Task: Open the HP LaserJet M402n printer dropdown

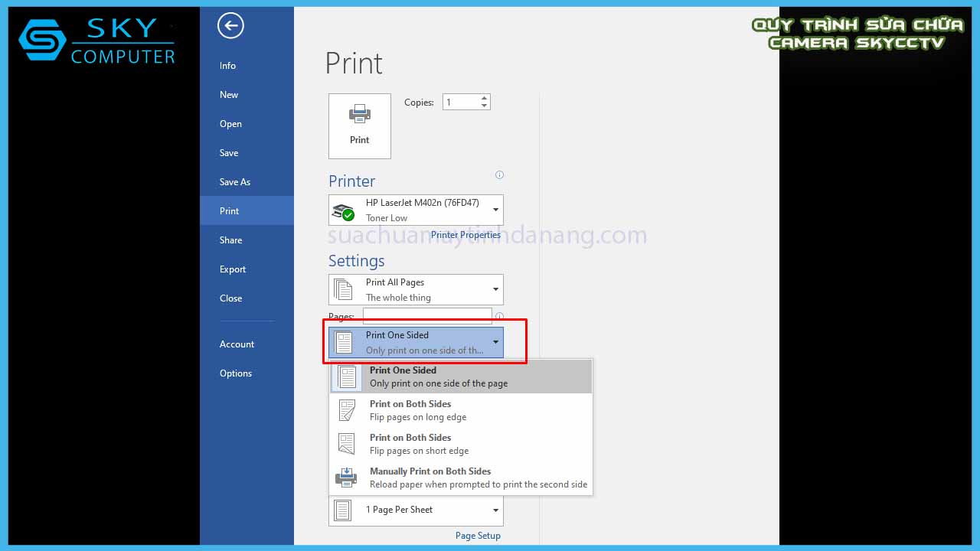Action: click(416, 210)
